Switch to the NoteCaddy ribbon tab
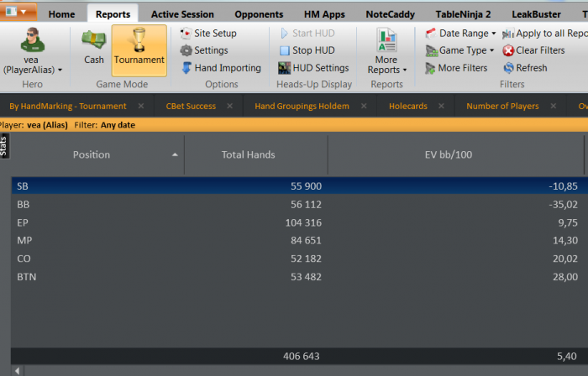Image resolution: width=588 pixels, height=376 pixels. point(391,14)
